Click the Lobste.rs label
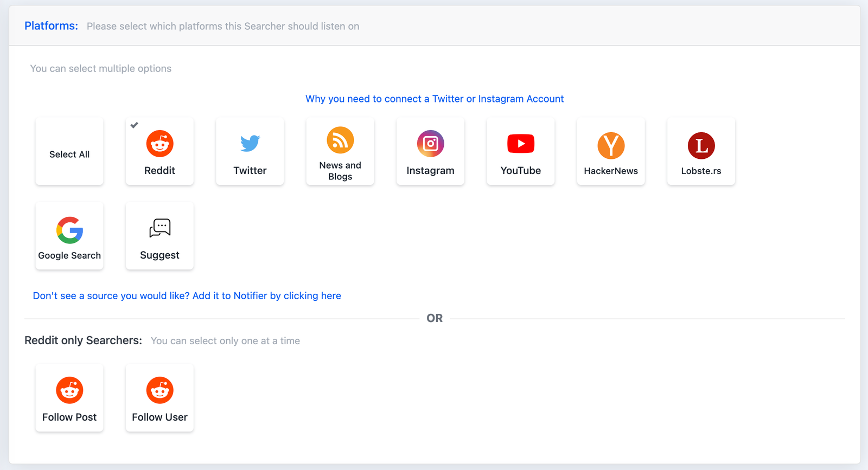Screen dimensions: 868x470 (x=701, y=171)
